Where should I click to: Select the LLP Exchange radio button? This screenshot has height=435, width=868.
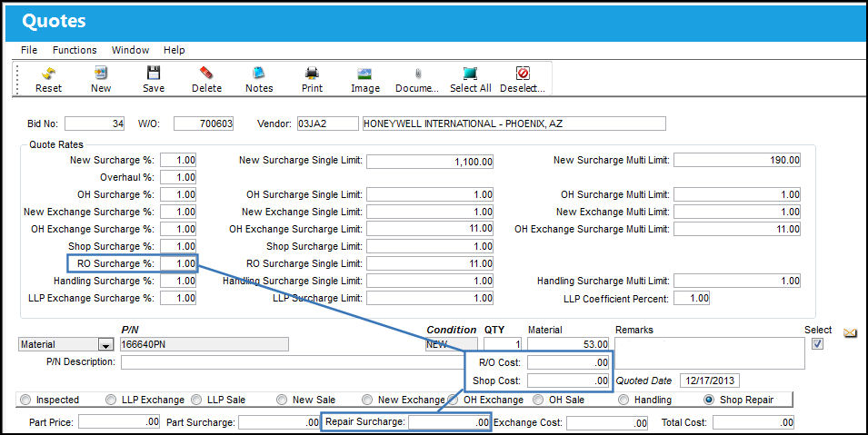111,400
